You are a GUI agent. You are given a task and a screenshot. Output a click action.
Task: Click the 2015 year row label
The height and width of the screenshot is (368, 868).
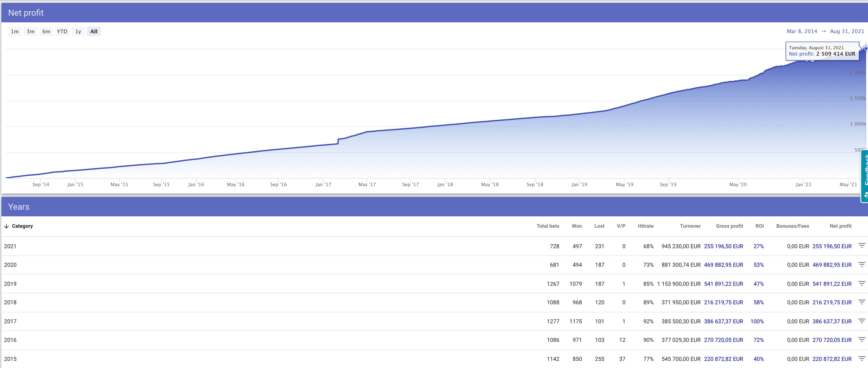(10, 359)
